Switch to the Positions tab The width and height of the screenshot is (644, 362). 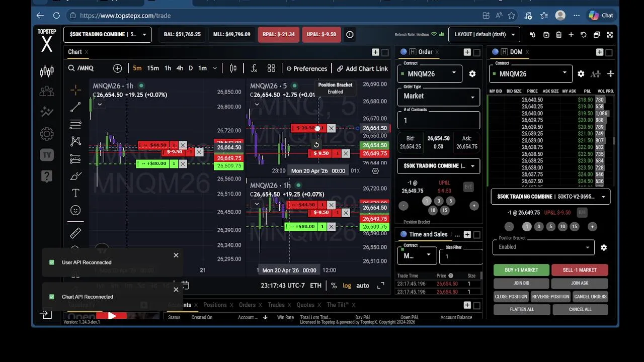pos(215,305)
